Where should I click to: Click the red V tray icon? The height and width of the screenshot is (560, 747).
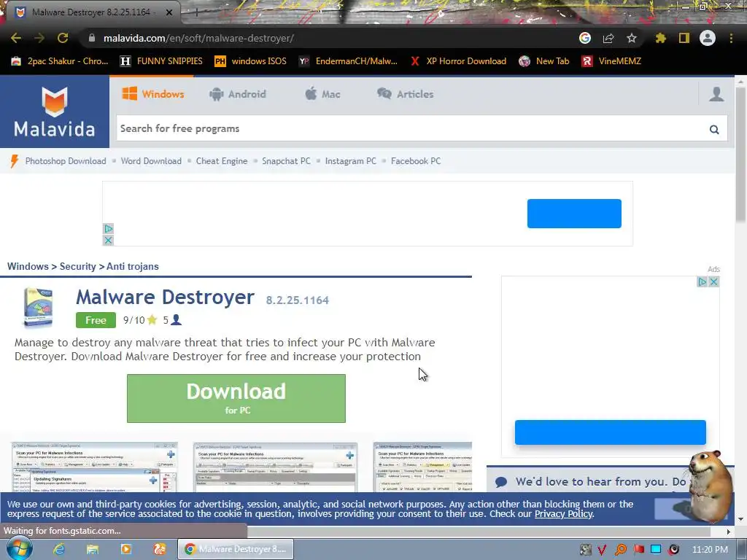(x=602, y=550)
